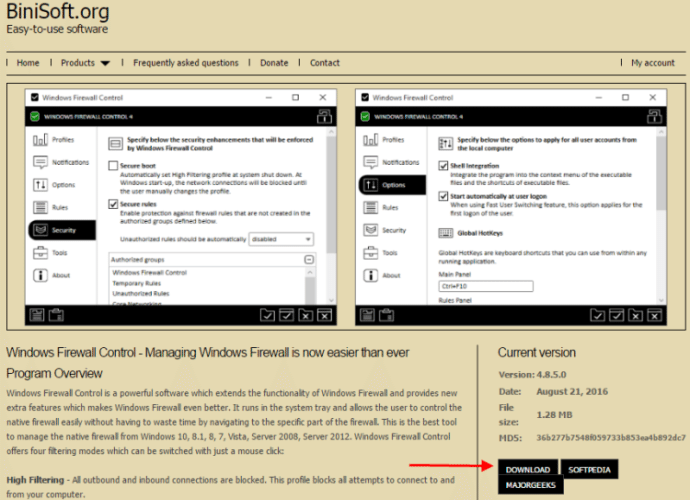The width and height of the screenshot is (690, 500).
Task: Expand the Products menu
Action: [x=85, y=63]
